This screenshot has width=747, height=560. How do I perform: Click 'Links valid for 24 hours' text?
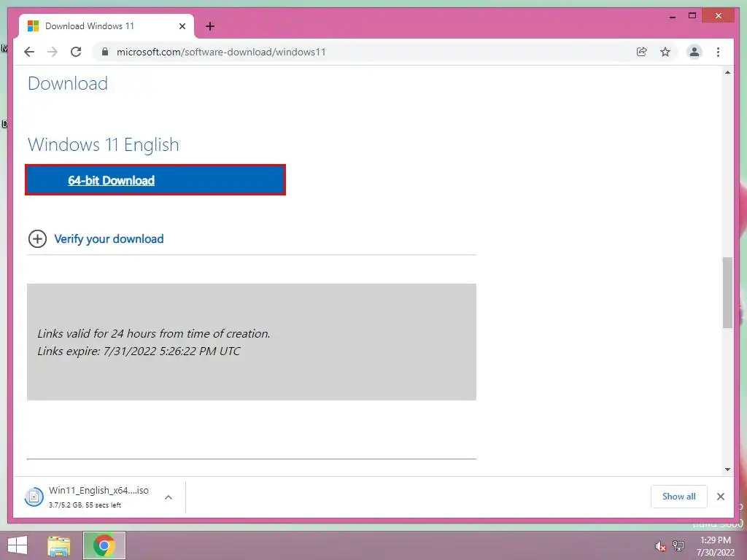tap(154, 334)
